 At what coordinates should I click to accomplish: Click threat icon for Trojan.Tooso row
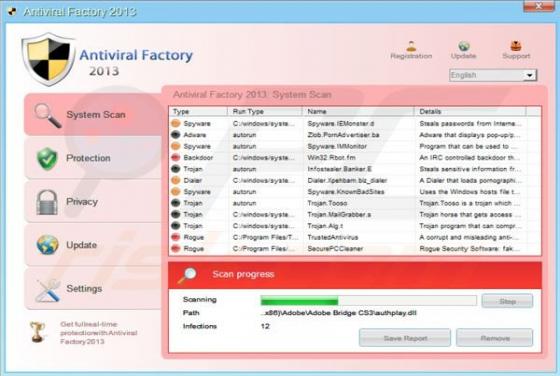175,203
